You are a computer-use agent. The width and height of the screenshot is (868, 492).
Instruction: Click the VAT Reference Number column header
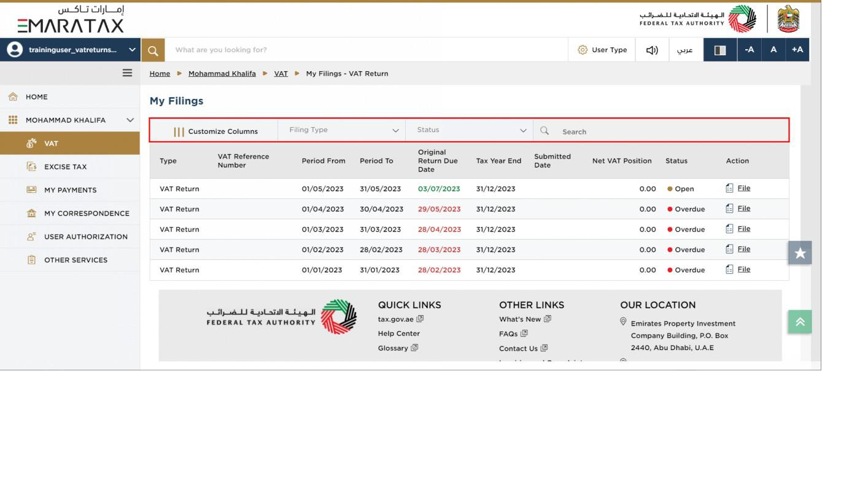pos(244,161)
